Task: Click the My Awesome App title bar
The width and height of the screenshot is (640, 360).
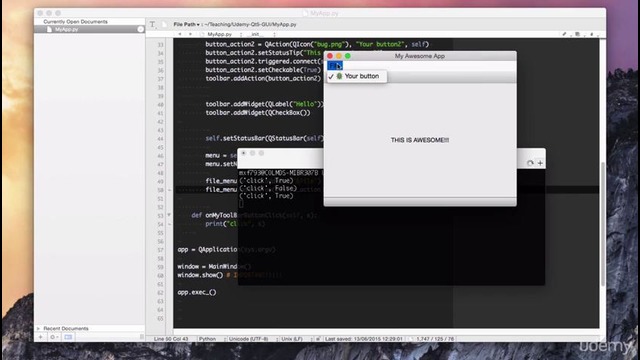Action: tap(420, 56)
